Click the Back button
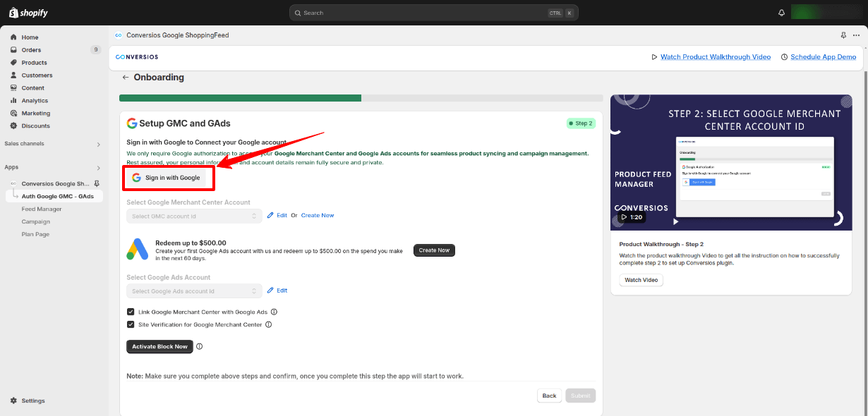The image size is (868, 416). point(549,396)
